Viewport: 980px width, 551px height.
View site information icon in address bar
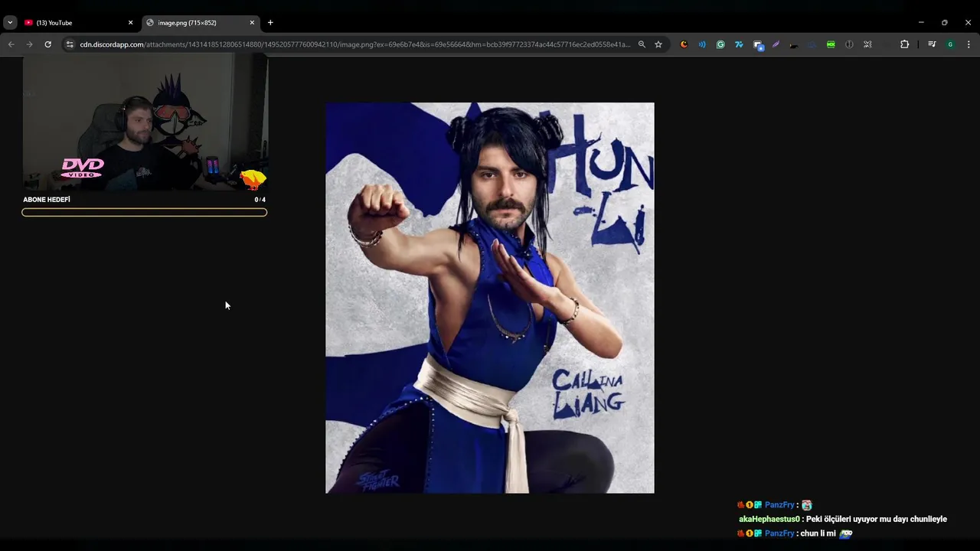pyautogui.click(x=70, y=44)
